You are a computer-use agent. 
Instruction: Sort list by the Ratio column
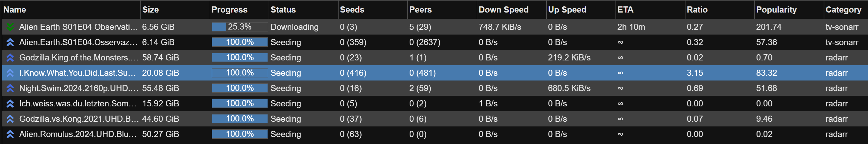[x=697, y=9]
